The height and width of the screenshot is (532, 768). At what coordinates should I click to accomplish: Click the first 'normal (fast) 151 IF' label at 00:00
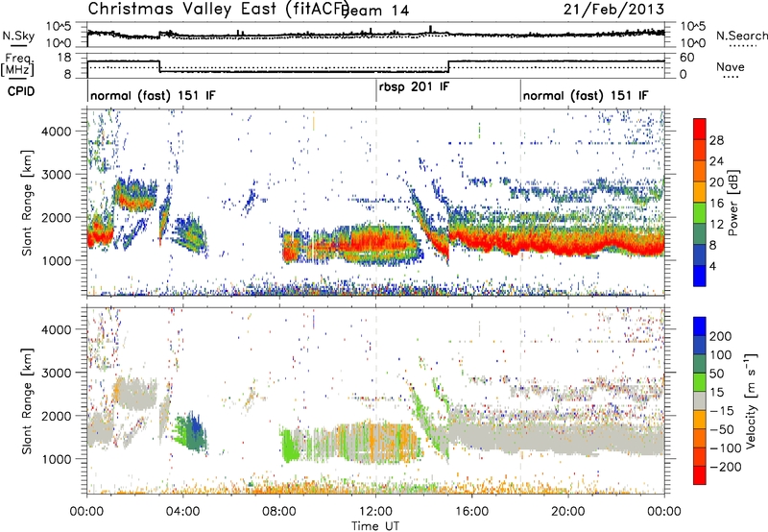tap(153, 95)
